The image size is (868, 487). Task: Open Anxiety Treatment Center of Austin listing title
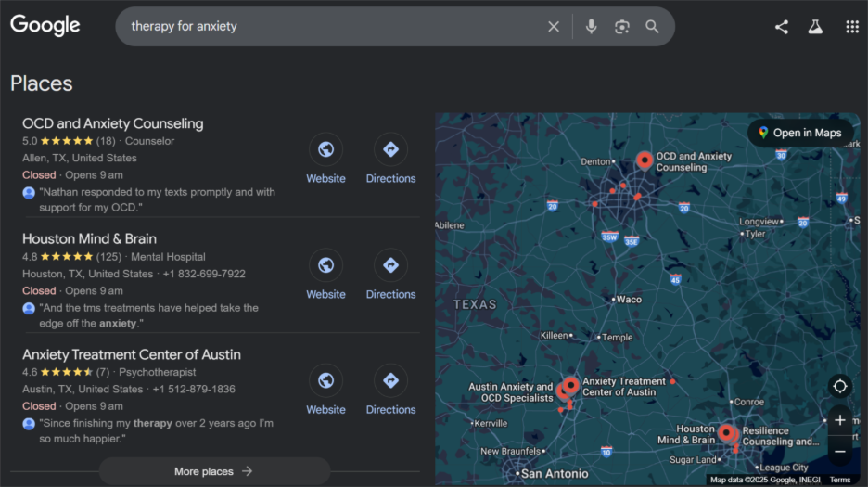(131, 354)
